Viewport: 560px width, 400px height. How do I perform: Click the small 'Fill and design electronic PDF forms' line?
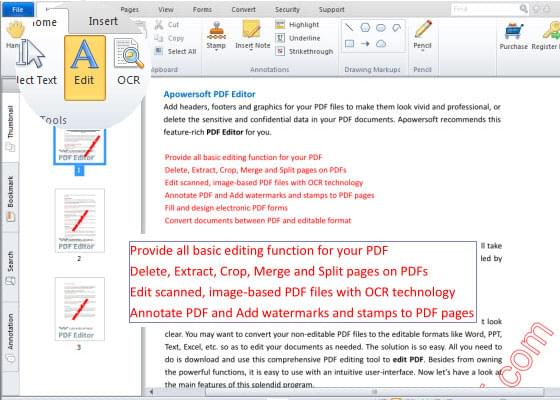coord(226,208)
